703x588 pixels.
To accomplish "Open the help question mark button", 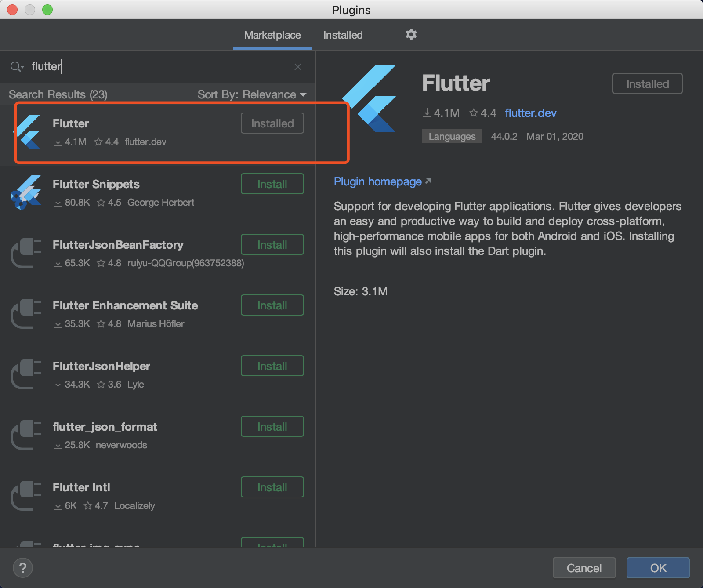I will (x=23, y=568).
